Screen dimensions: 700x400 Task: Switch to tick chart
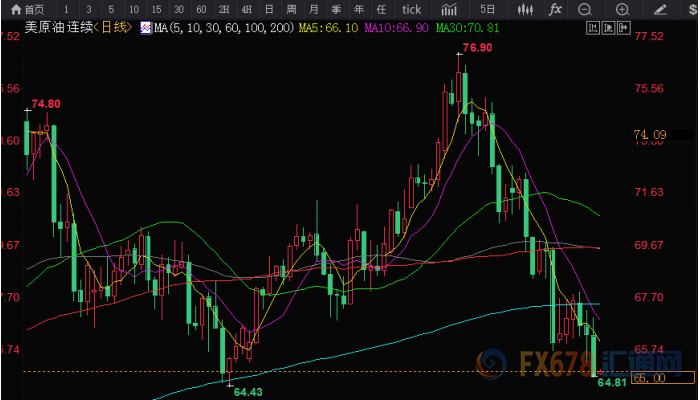click(x=411, y=8)
